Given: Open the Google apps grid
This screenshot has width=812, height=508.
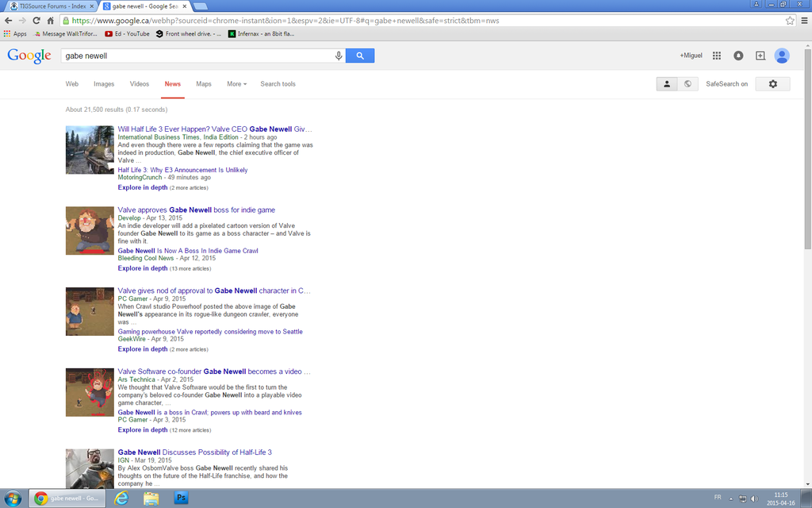Looking at the screenshot, I should (717, 56).
